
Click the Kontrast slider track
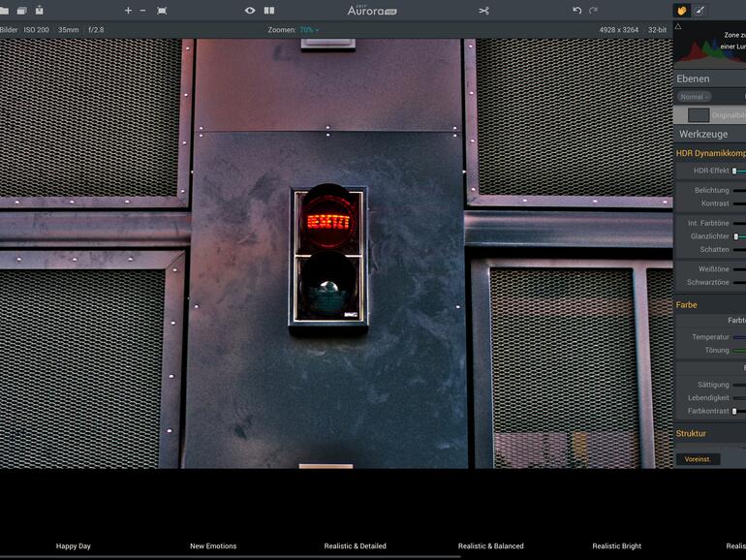coord(739,203)
